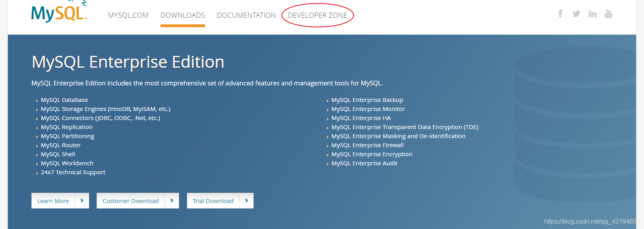Image resolution: width=644 pixels, height=229 pixels.
Task: Click the MySQL Database list item
Action: [64, 100]
